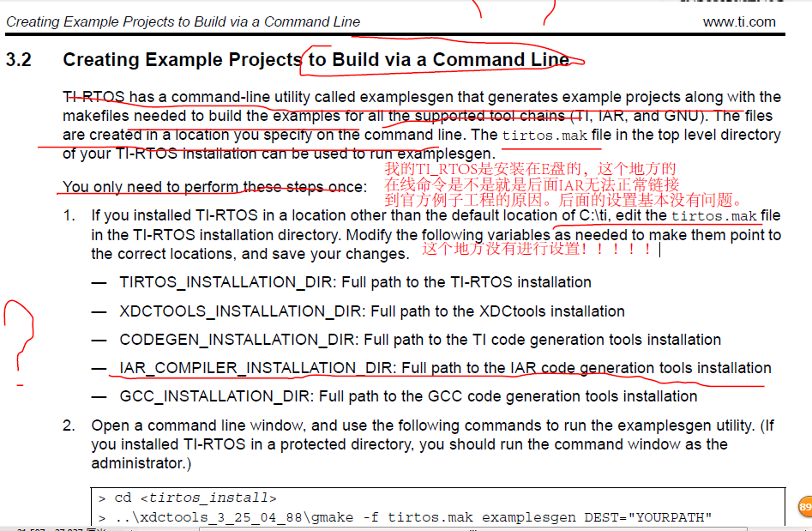The width and height of the screenshot is (812, 531).
Task: Click the line 'You only need to perform these steps once:'
Action: (214, 186)
